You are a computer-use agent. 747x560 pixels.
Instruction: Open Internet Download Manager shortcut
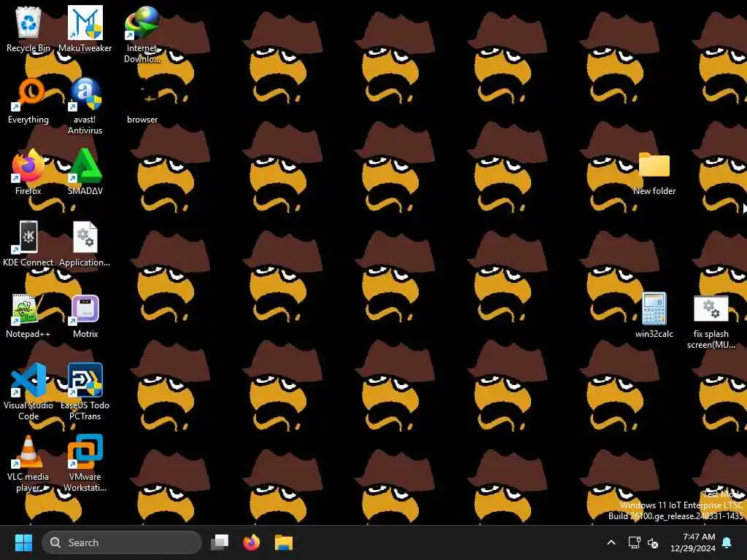point(142,35)
